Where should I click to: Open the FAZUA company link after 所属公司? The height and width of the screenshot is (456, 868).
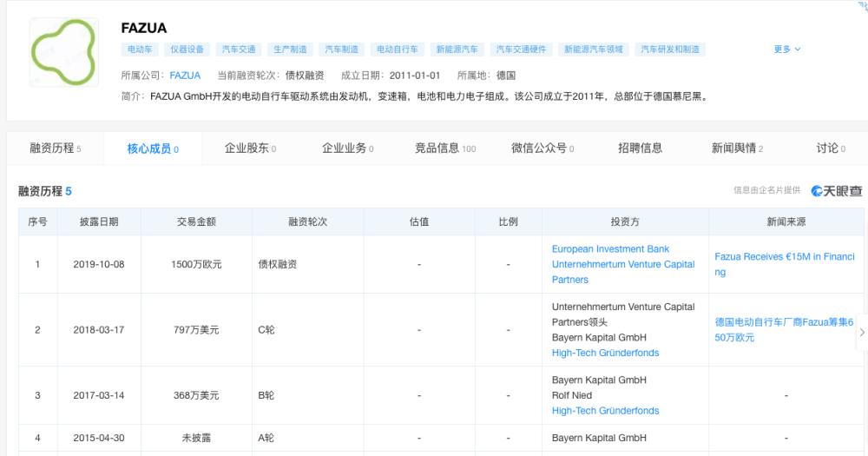tap(185, 76)
